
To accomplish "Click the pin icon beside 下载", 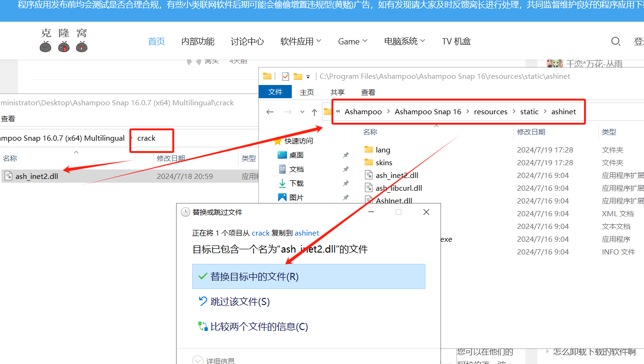I will click(x=346, y=184).
